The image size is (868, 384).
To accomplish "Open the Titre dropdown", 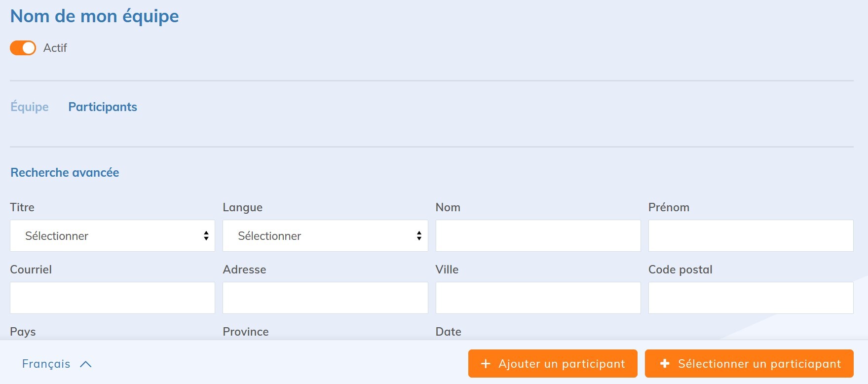I will point(112,236).
